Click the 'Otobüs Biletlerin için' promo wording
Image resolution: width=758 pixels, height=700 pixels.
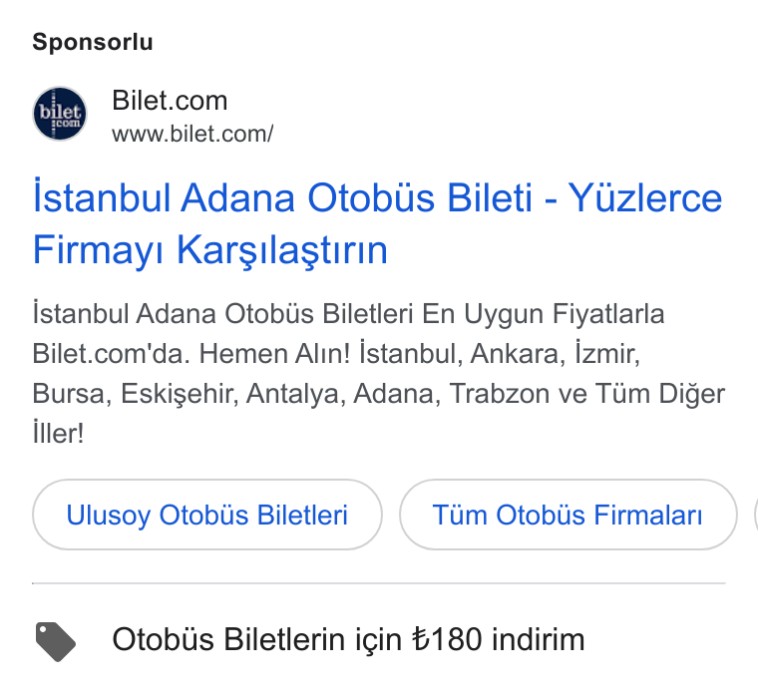[256, 639]
